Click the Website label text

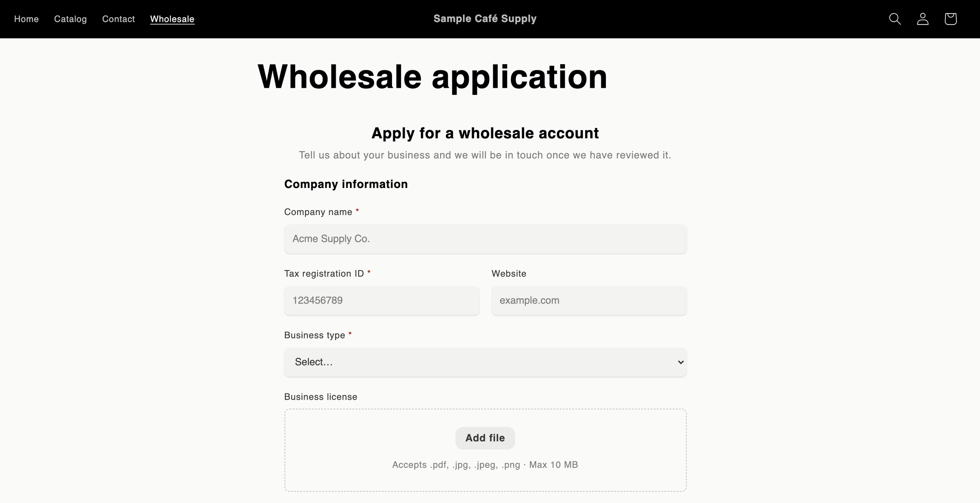pos(509,273)
